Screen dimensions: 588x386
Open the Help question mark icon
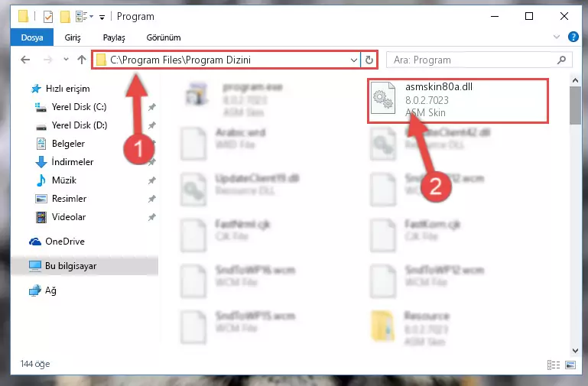(x=573, y=37)
